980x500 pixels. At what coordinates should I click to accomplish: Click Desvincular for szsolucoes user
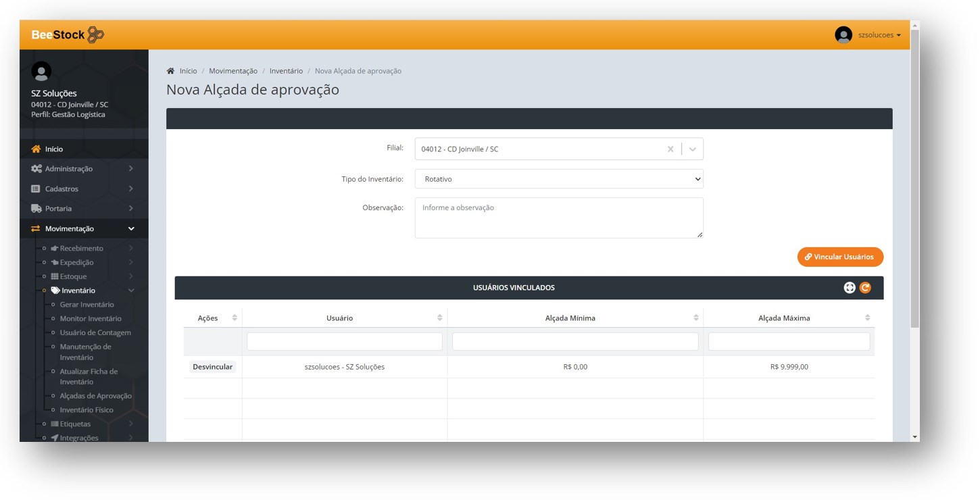click(x=212, y=367)
